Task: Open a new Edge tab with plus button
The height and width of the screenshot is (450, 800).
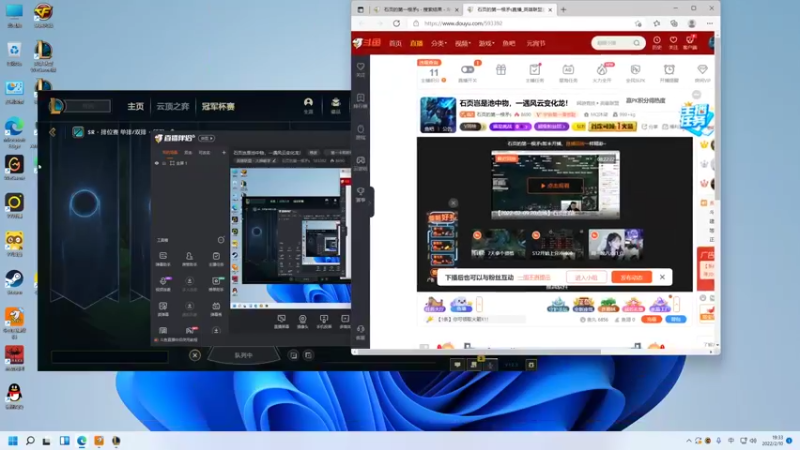Action: [563, 9]
